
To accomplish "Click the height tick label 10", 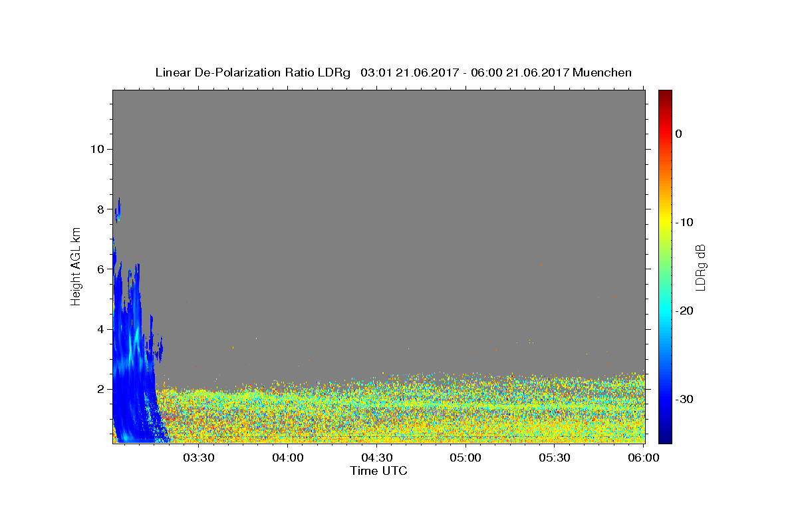I will pos(97,149).
